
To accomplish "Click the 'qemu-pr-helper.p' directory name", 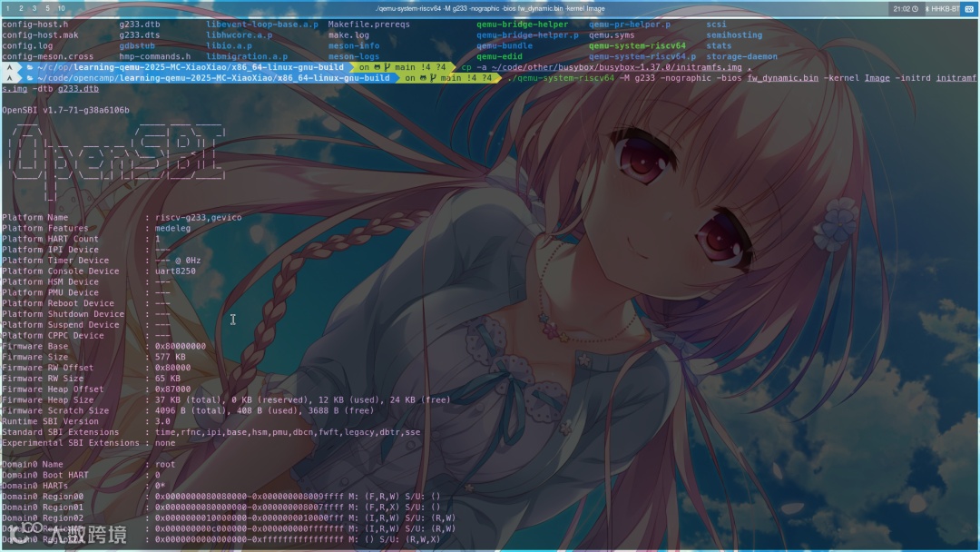I will click(x=630, y=25).
